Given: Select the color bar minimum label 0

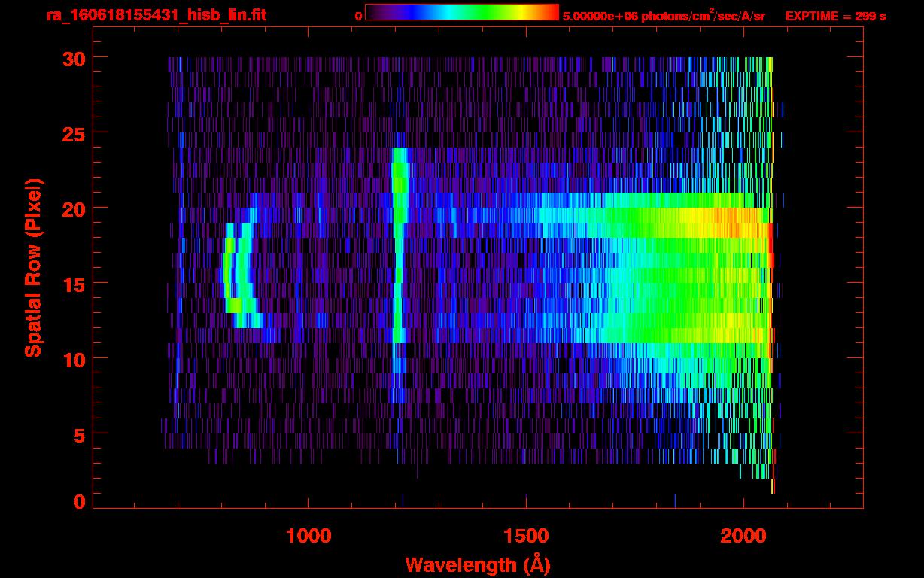Looking at the screenshot, I should [x=358, y=16].
